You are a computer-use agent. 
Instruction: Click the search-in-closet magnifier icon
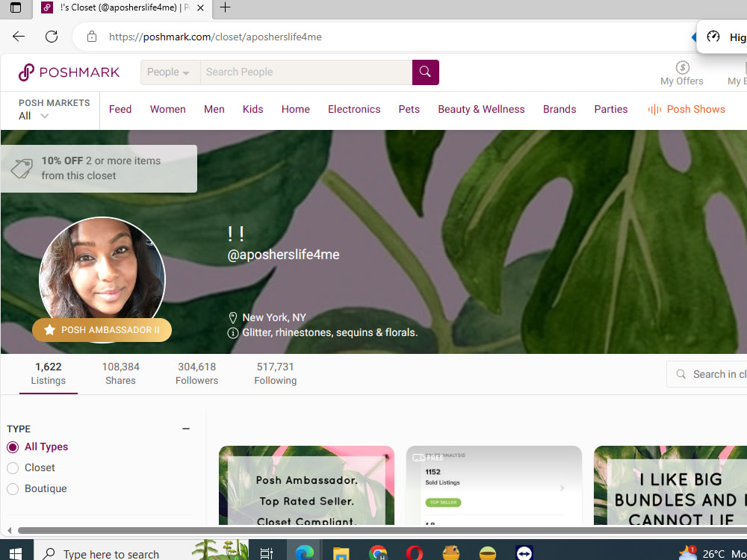click(681, 374)
